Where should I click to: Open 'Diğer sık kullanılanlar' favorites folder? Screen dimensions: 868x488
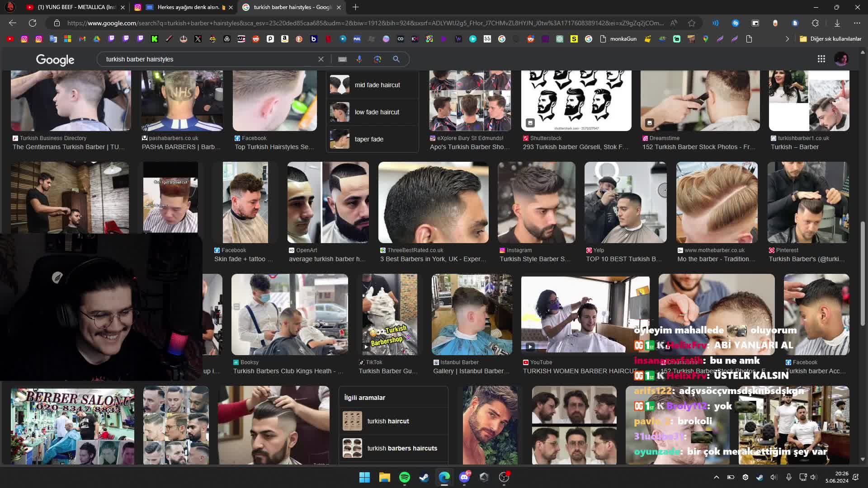pos(831,39)
